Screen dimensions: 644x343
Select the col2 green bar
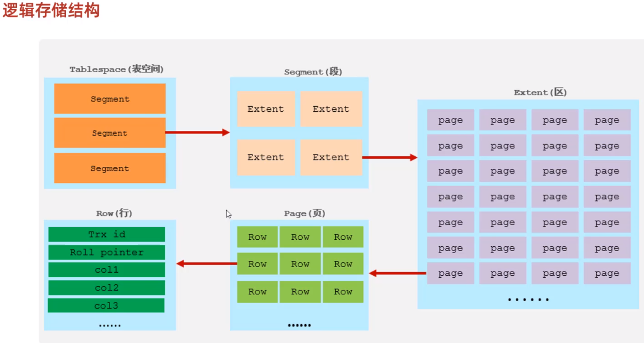[x=107, y=288]
